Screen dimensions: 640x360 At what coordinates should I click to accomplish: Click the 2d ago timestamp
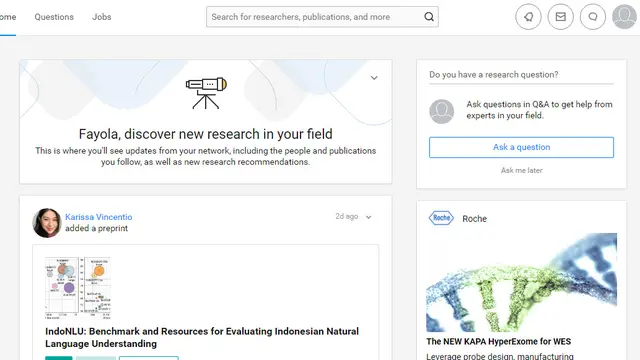click(x=347, y=216)
